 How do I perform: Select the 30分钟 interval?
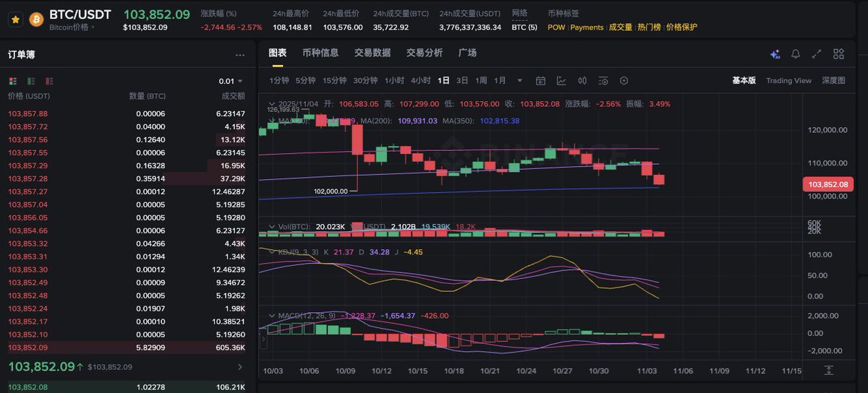click(x=365, y=81)
